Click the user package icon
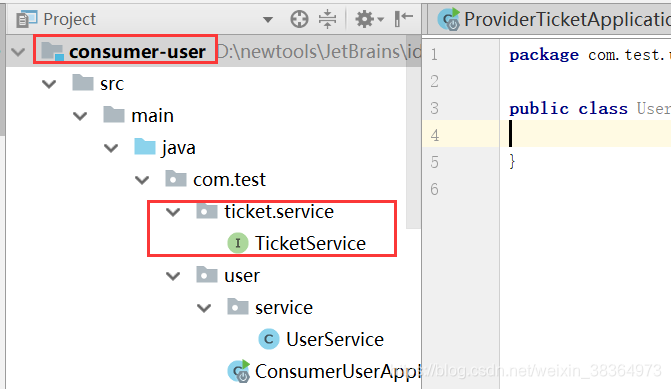The width and height of the screenshot is (671, 389). (x=207, y=275)
